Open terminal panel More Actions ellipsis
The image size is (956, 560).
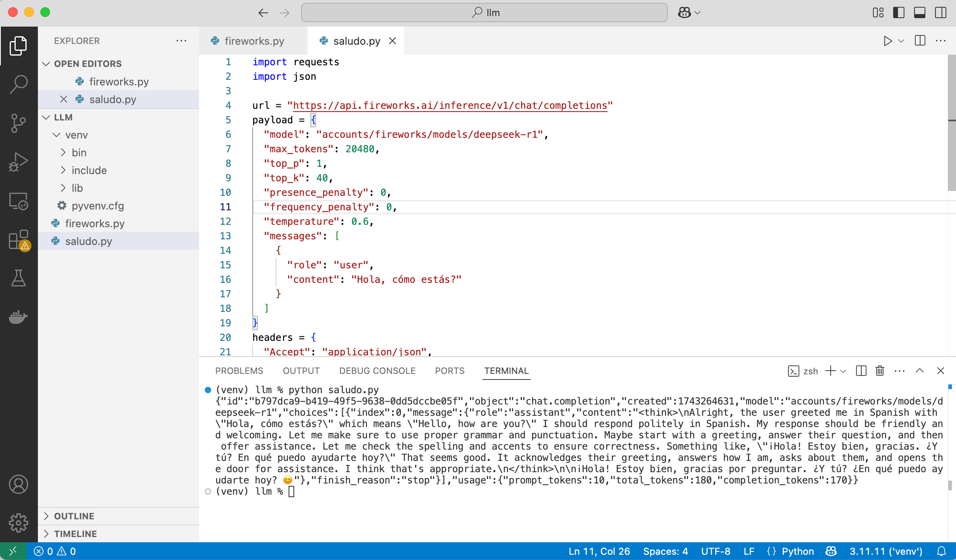tap(900, 371)
